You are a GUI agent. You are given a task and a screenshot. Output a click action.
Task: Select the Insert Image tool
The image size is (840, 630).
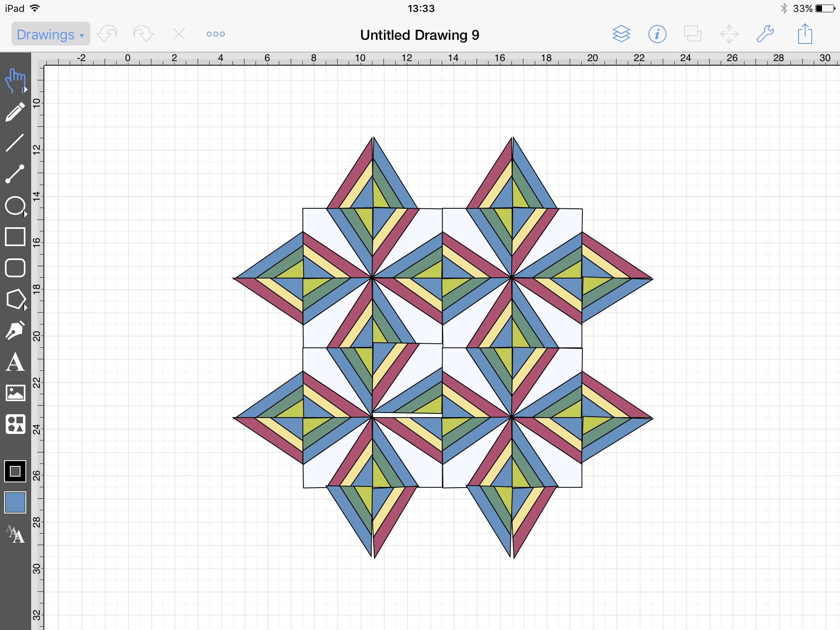point(15,393)
